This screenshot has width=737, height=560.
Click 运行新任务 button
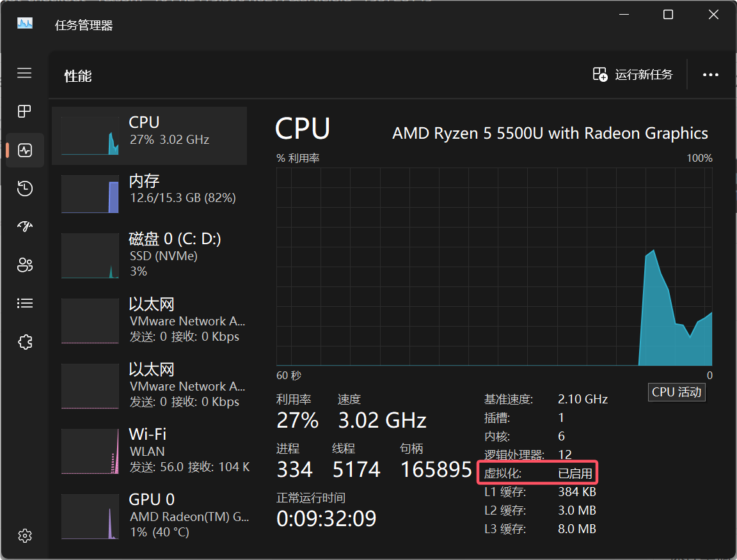(x=633, y=74)
